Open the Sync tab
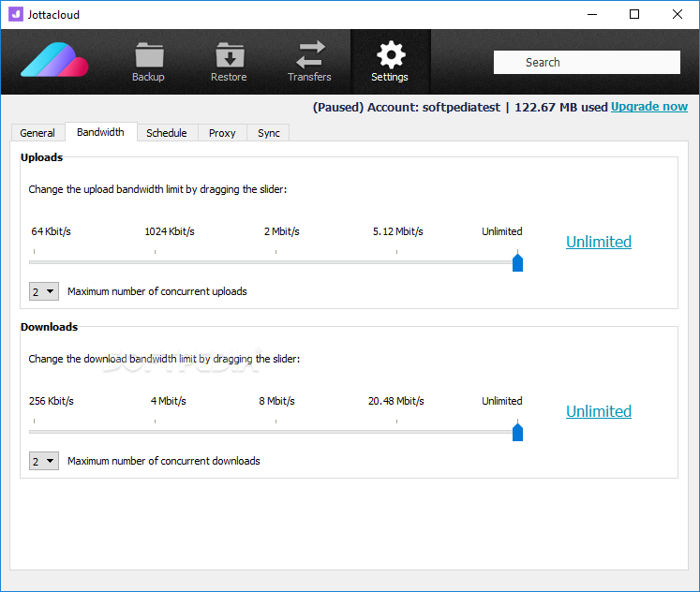Image resolution: width=700 pixels, height=592 pixels. coord(268,133)
